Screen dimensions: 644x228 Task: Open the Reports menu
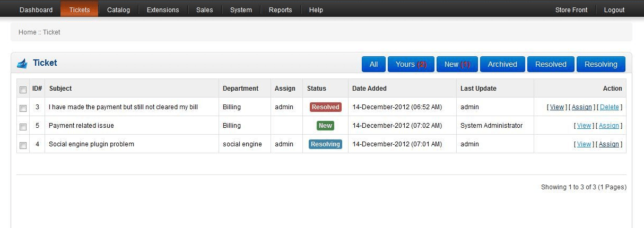(280, 10)
